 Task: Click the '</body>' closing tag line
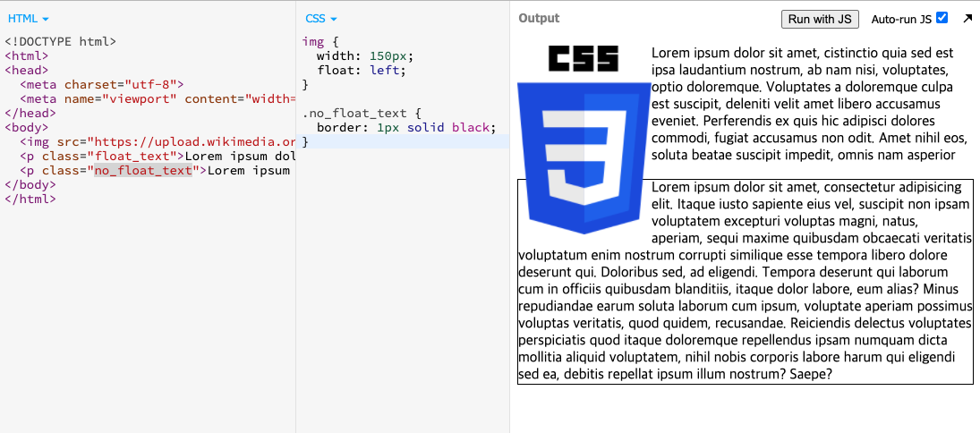coord(30,185)
